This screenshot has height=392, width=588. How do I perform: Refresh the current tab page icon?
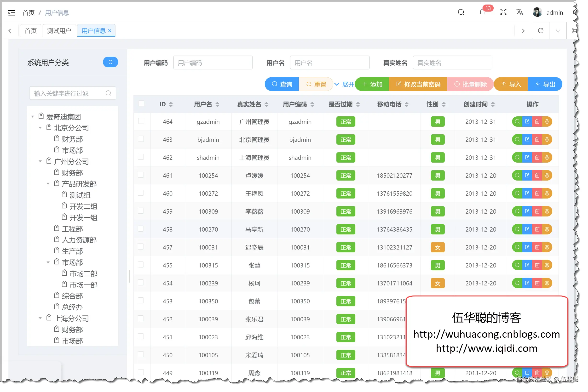541,31
